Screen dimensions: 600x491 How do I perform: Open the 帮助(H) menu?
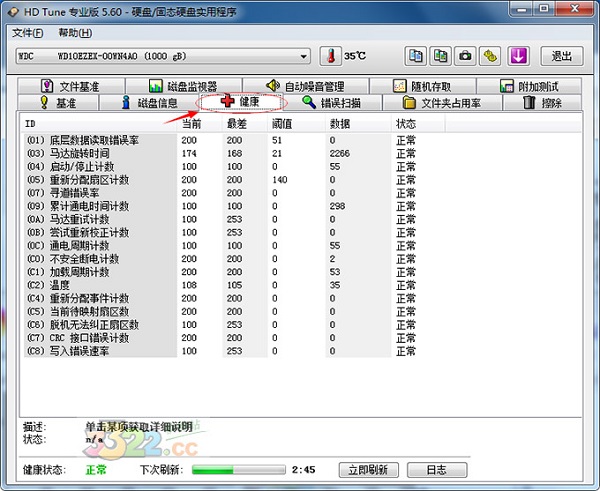pyautogui.click(x=75, y=33)
